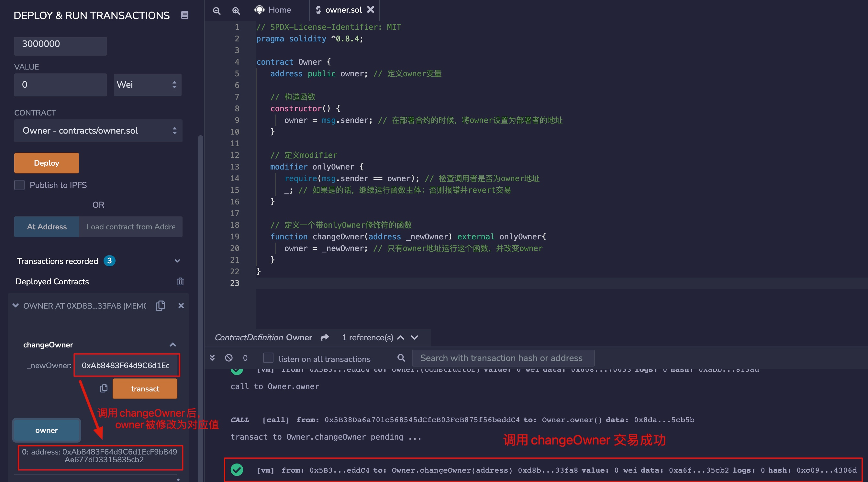Switch to the Home tab

point(273,10)
